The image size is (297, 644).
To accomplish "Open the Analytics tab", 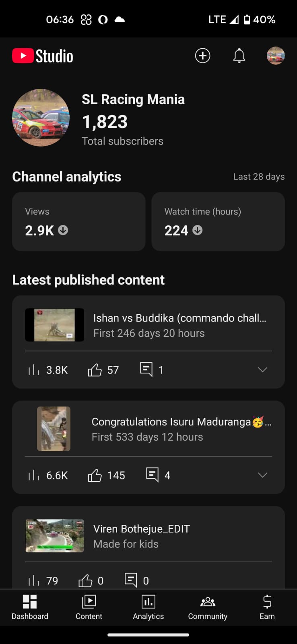I will point(148,607).
